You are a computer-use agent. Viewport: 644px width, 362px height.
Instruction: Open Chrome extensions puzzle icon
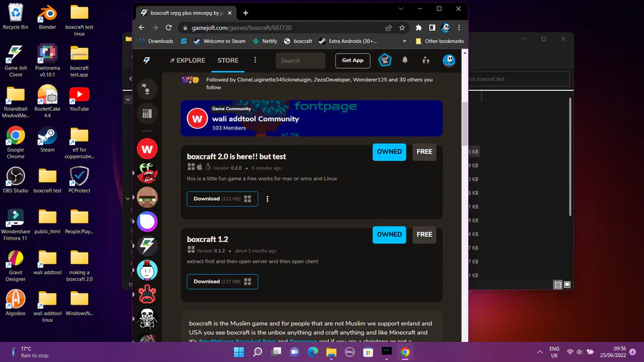pyautogui.click(x=419, y=27)
